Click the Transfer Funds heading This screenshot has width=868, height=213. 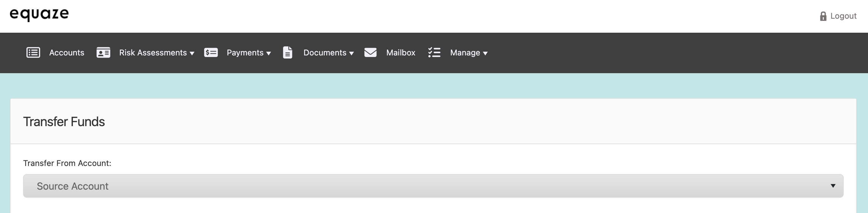(64, 122)
